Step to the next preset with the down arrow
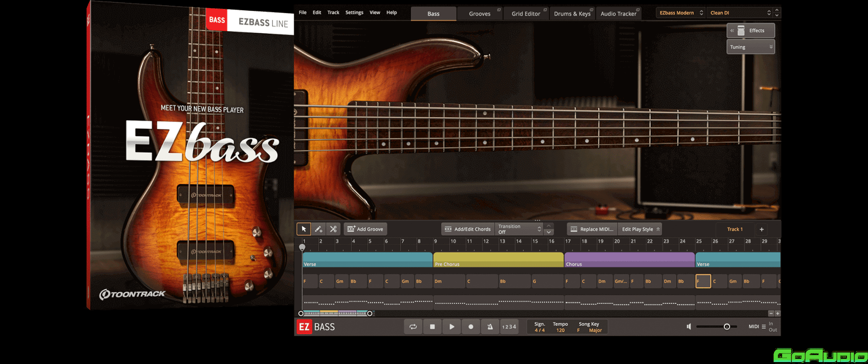 tap(777, 16)
